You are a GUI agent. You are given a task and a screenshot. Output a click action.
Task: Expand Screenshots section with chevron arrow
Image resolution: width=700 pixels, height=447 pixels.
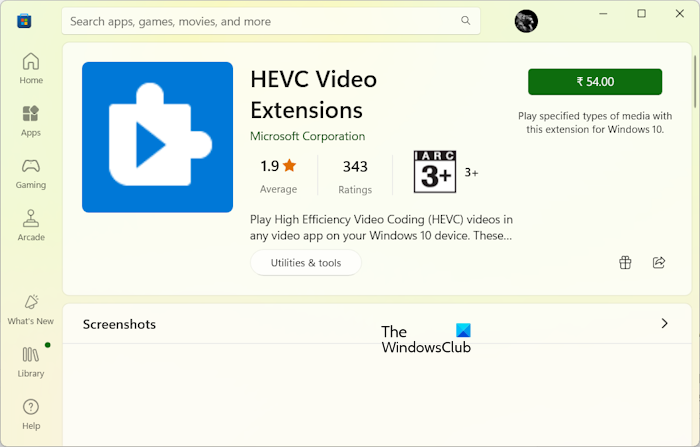click(x=664, y=323)
